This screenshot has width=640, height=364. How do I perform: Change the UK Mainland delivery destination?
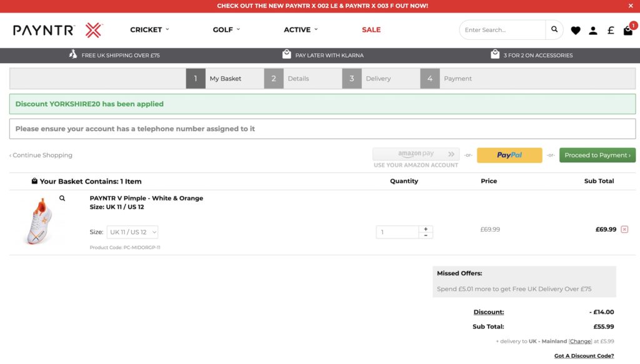[x=580, y=341]
